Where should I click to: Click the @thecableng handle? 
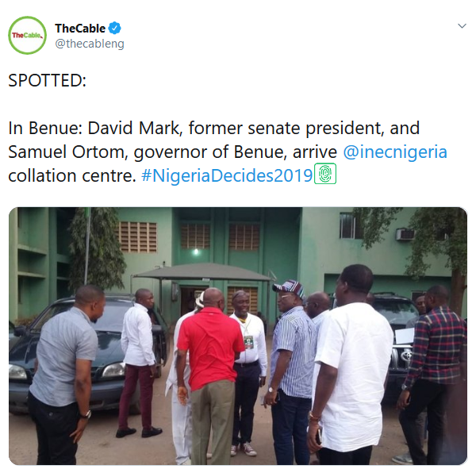[89, 44]
